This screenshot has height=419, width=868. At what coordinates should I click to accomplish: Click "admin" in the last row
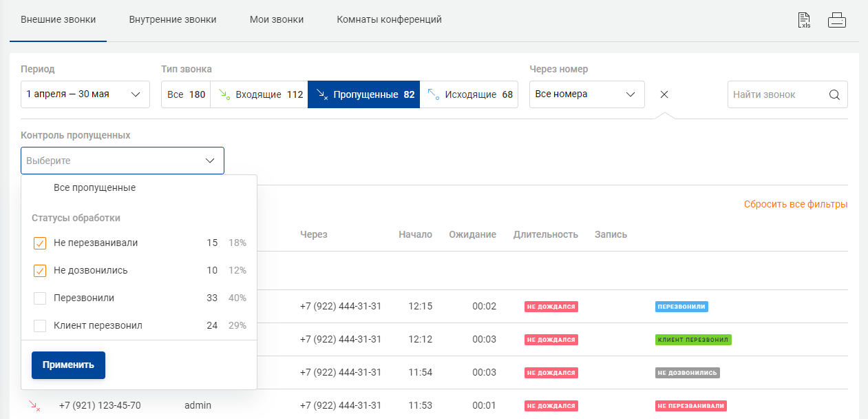(x=198, y=405)
